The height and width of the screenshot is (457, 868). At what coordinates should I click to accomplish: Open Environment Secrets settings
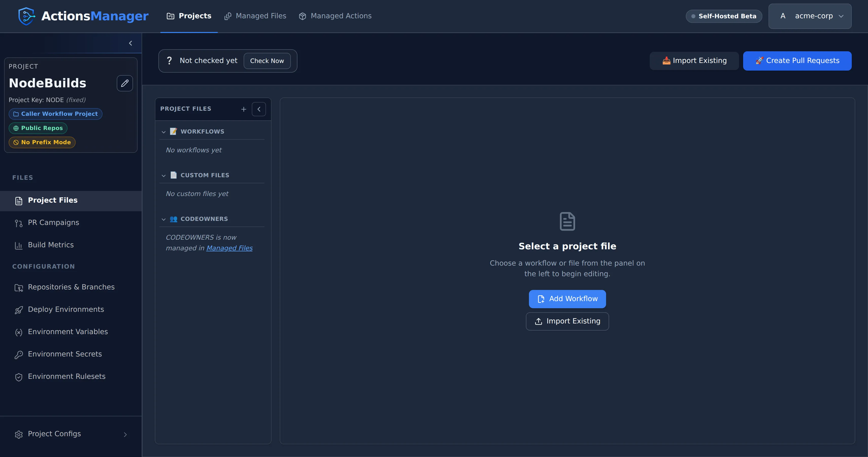[x=71, y=354]
